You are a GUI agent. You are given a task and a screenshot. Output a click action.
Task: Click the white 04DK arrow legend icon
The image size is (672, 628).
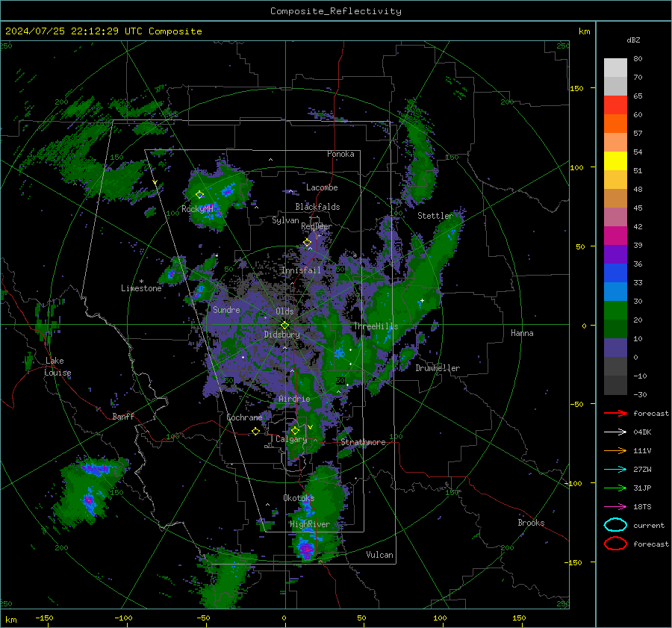point(615,432)
